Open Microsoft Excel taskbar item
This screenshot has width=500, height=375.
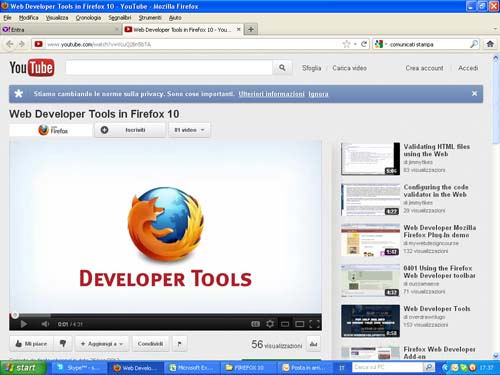tap(192, 368)
